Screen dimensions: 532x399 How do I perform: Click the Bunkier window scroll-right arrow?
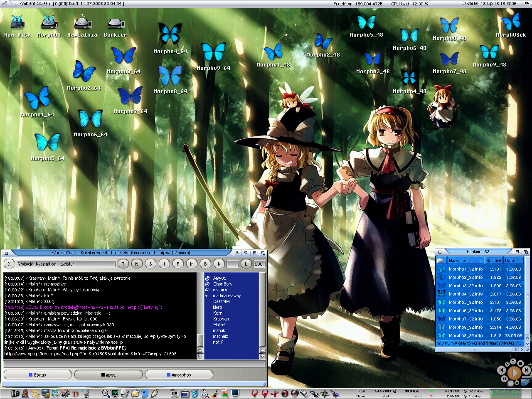[x=522, y=350]
